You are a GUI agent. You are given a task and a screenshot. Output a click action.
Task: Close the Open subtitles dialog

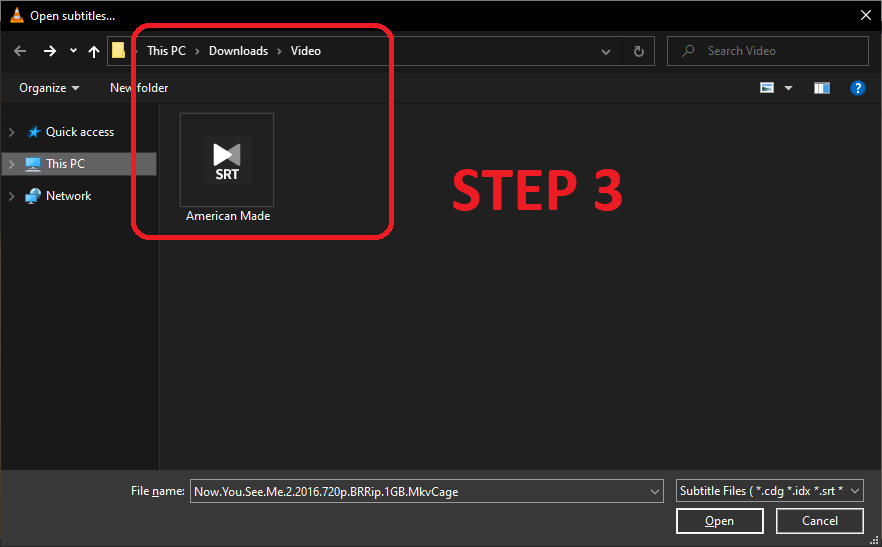tap(866, 15)
